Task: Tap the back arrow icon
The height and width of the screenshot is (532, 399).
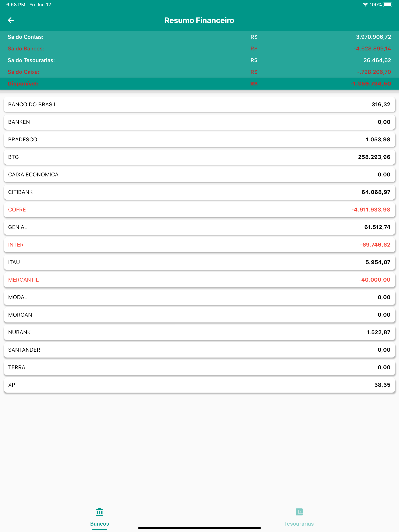Action: coord(11,20)
